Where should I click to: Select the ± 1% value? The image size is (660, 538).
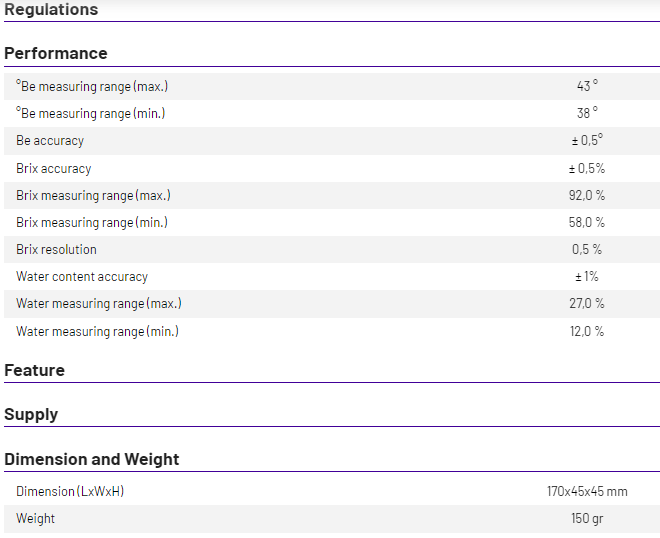(x=587, y=277)
